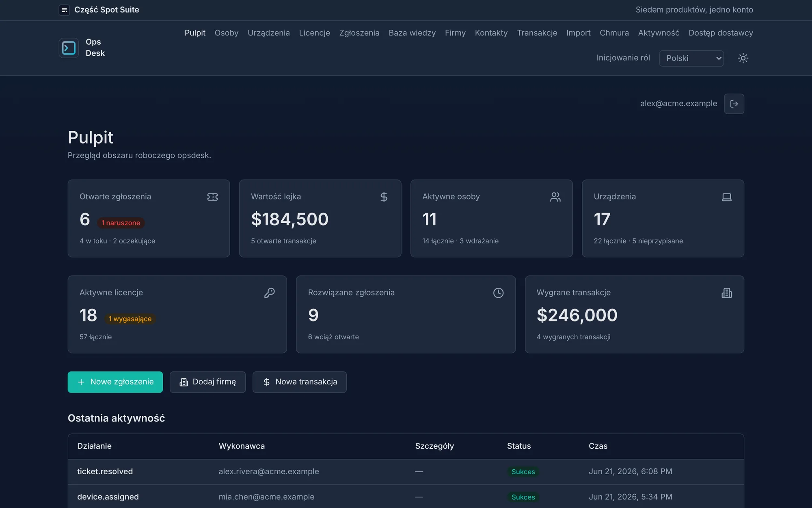Image resolution: width=812 pixels, height=508 pixels.
Task: Click the dollar icon on Wartość lejka card
Action: tap(384, 197)
